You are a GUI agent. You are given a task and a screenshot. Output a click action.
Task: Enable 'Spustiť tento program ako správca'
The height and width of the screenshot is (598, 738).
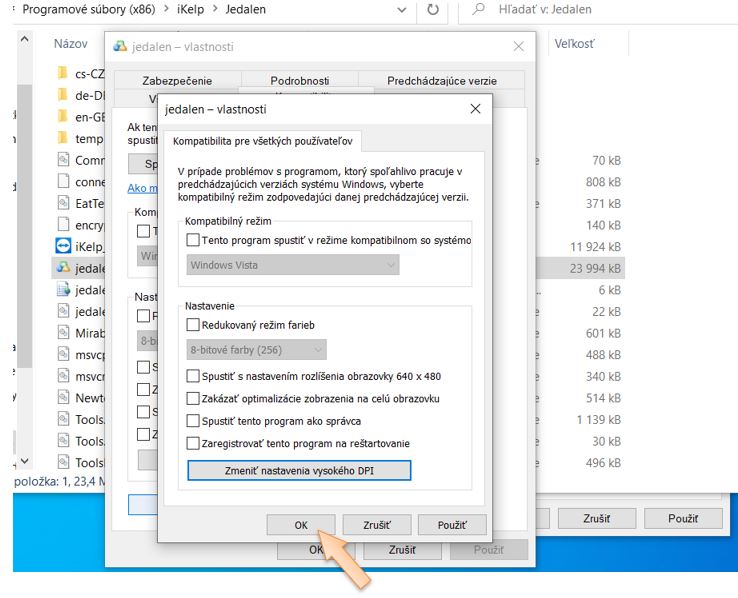tap(194, 421)
